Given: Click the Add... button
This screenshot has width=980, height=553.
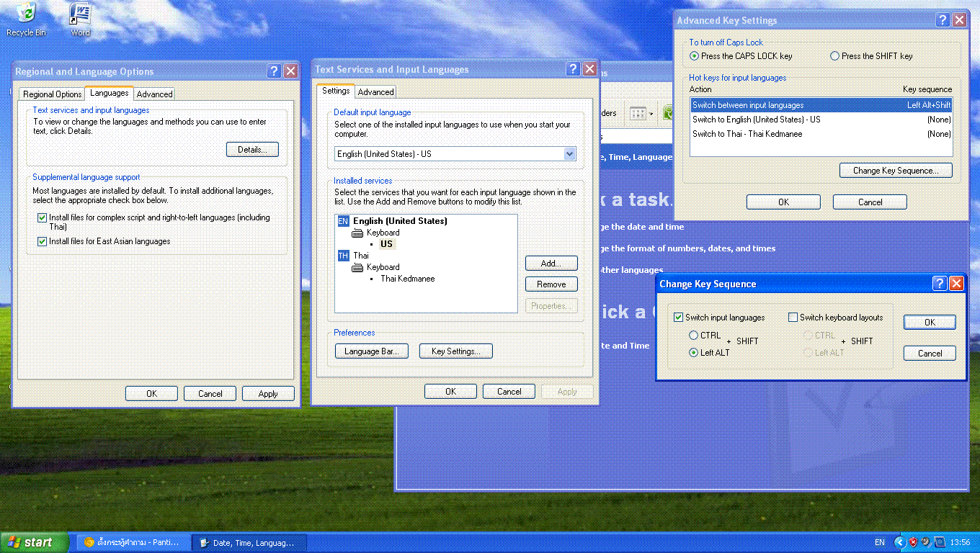Looking at the screenshot, I should click(x=551, y=264).
